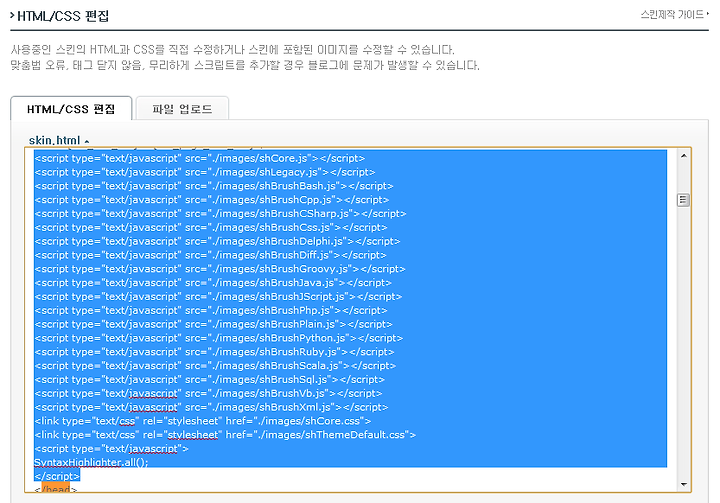Image resolution: width=720 pixels, height=503 pixels.
Task: Click the shBrushPhp.js script line
Action: (211, 310)
